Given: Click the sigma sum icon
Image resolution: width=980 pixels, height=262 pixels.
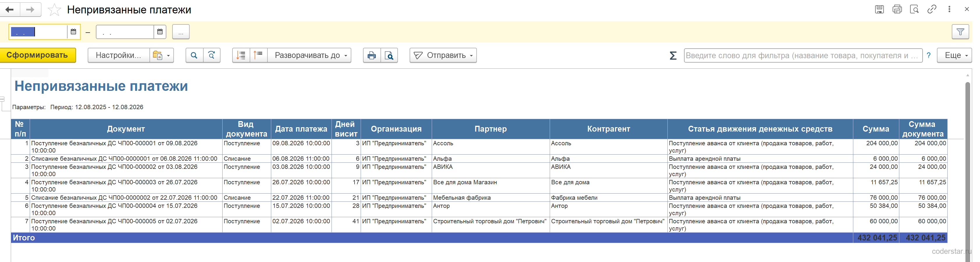Looking at the screenshot, I should [673, 56].
